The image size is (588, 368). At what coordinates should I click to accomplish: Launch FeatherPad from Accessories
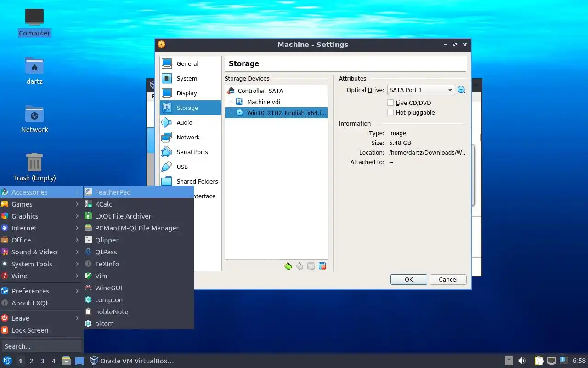tap(139, 192)
